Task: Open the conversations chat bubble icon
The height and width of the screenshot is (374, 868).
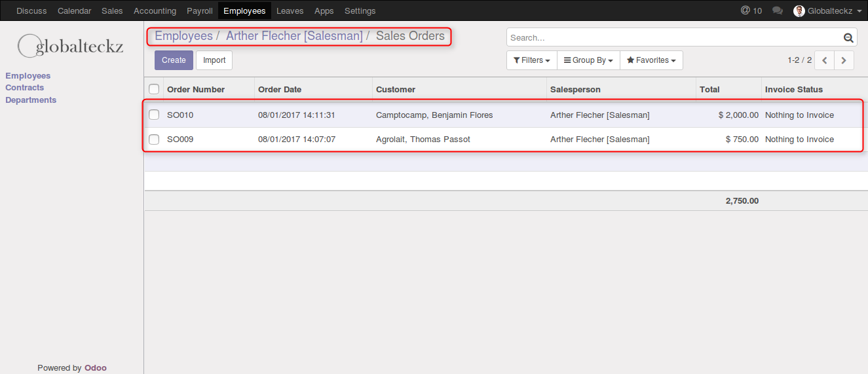Action: (778, 10)
